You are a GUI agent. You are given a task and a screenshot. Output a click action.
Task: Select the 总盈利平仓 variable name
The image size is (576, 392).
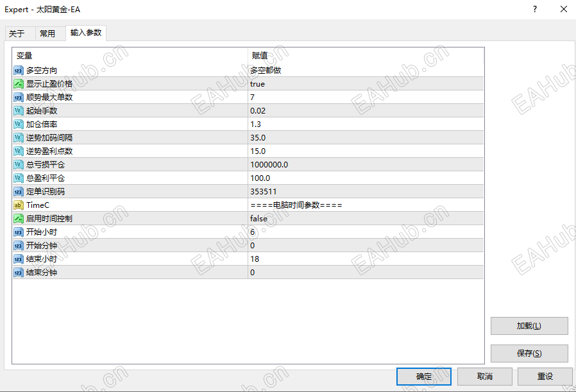point(46,178)
